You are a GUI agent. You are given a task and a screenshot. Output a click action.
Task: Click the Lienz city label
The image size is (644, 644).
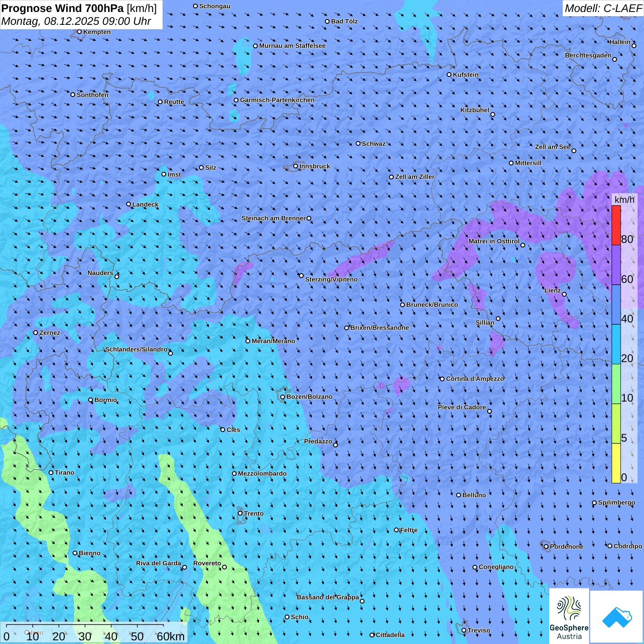[x=552, y=290]
